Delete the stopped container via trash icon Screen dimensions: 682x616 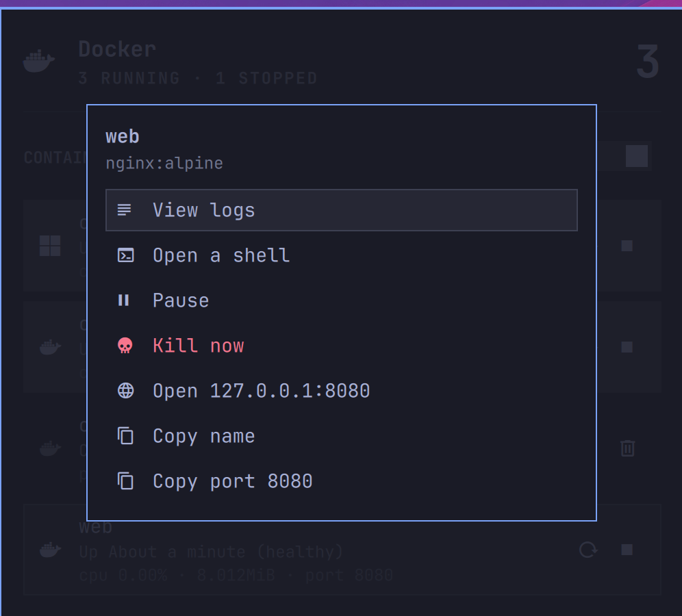[627, 448]
